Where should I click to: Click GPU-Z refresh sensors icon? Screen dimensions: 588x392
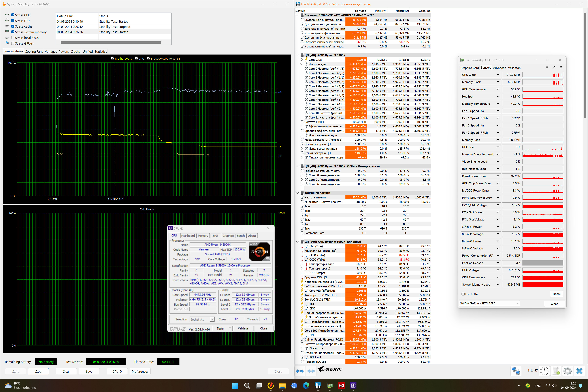554,67
